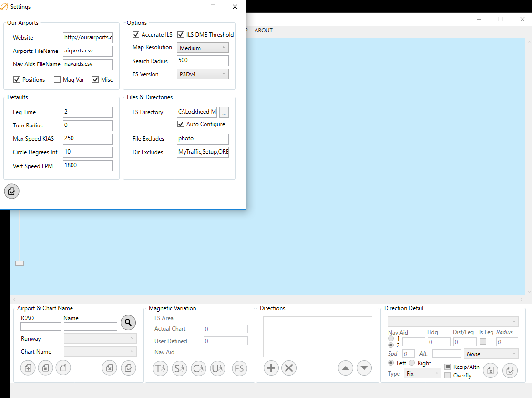Click the Search Radius input field
Image resolution: width=532 pixels, height=398 pixels.
(x=203, y=61)
